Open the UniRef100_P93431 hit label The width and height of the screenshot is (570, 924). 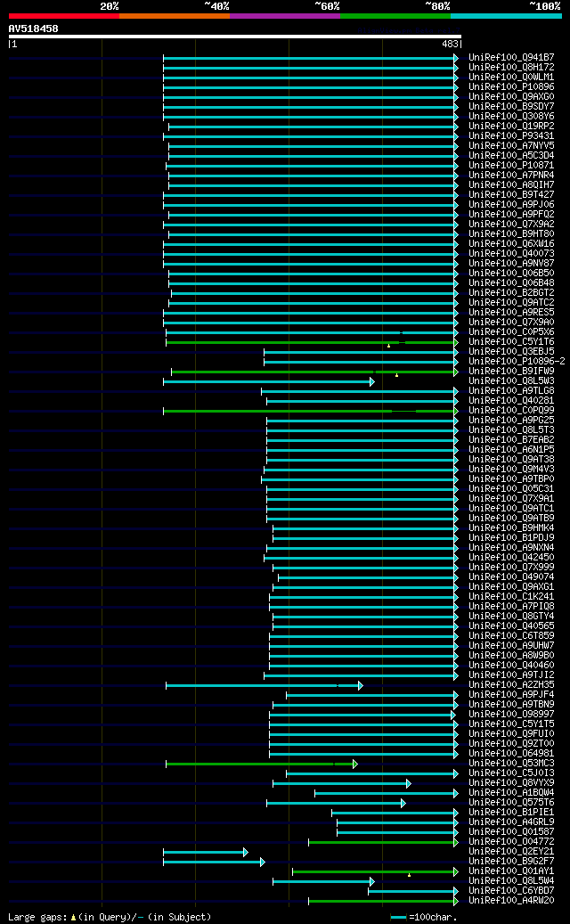511,136
